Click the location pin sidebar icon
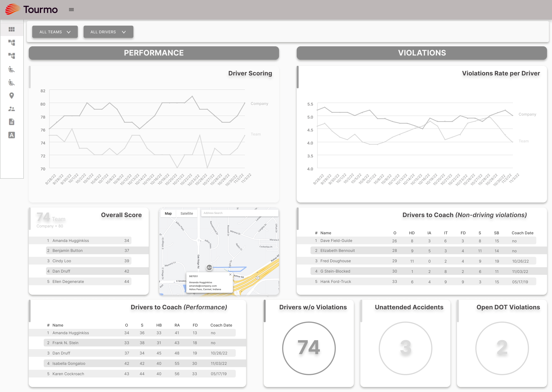Viewport: 552px width, 392px height. pyautogui.click(x=12, y=96)
